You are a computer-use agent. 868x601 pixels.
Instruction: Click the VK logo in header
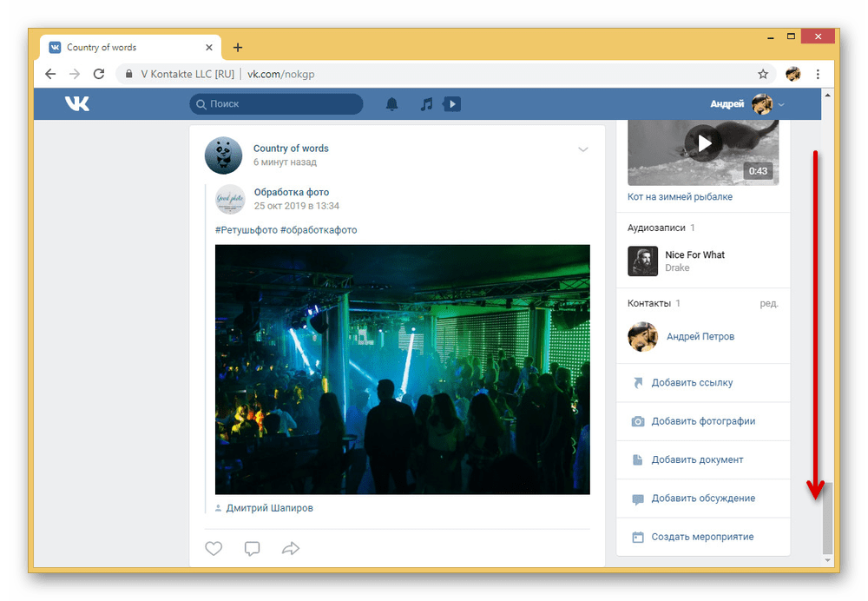click(76, 104)
